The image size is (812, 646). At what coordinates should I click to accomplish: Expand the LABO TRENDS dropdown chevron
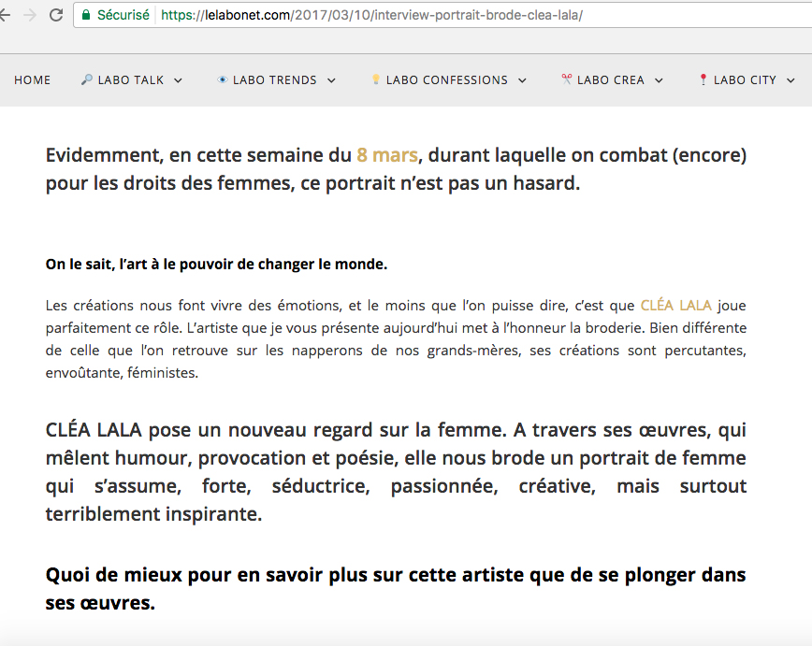click(331, 80)
